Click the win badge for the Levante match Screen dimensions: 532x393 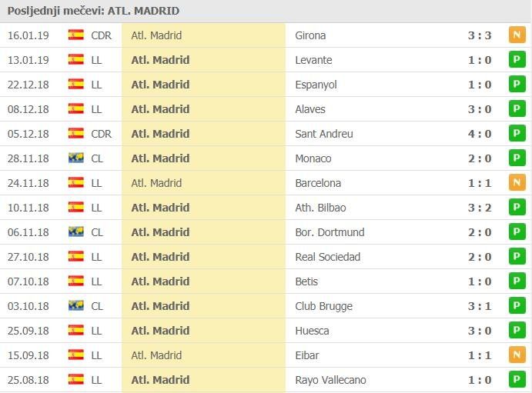517,60
